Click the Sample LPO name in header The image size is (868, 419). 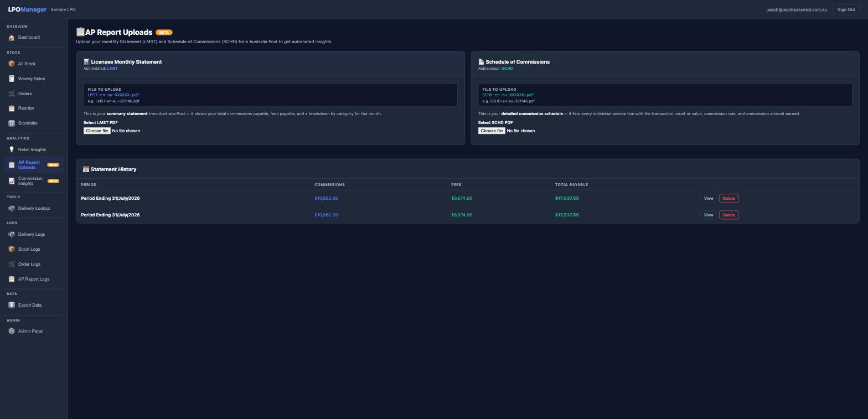(x=63, y=9)
